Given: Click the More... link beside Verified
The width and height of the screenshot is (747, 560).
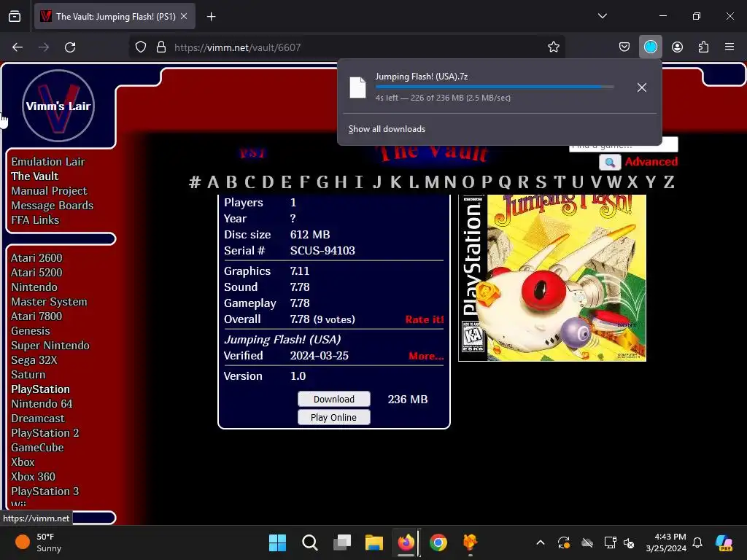Looking at the screenshot, I should [426, 356].
